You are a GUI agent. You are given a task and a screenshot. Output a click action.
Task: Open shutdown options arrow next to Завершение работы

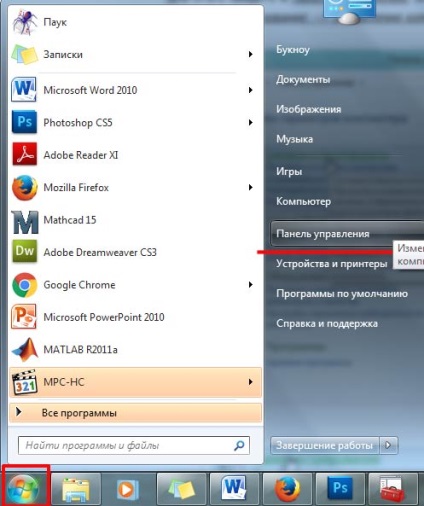click(388, 445)
